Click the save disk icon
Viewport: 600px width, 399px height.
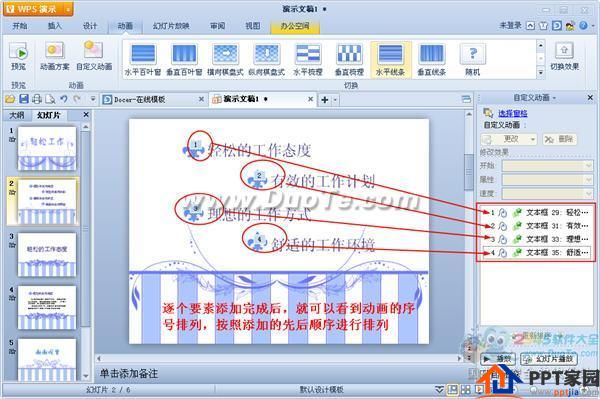click(x=24, y=99)
